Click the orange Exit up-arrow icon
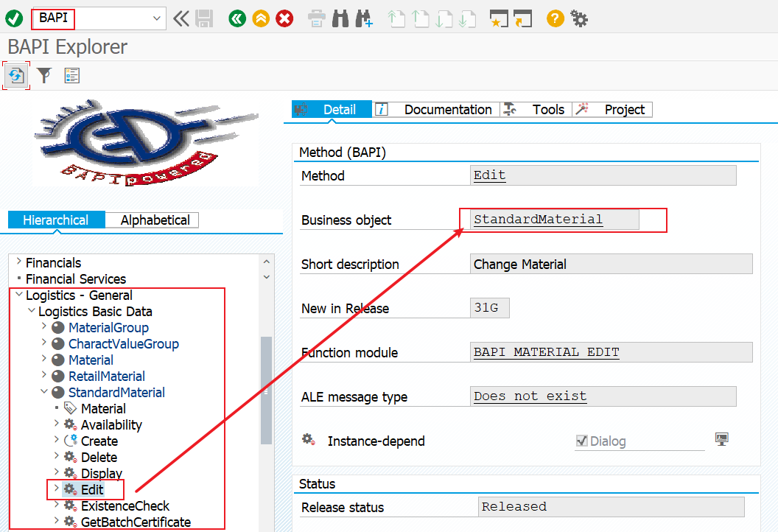 point(261,19)
